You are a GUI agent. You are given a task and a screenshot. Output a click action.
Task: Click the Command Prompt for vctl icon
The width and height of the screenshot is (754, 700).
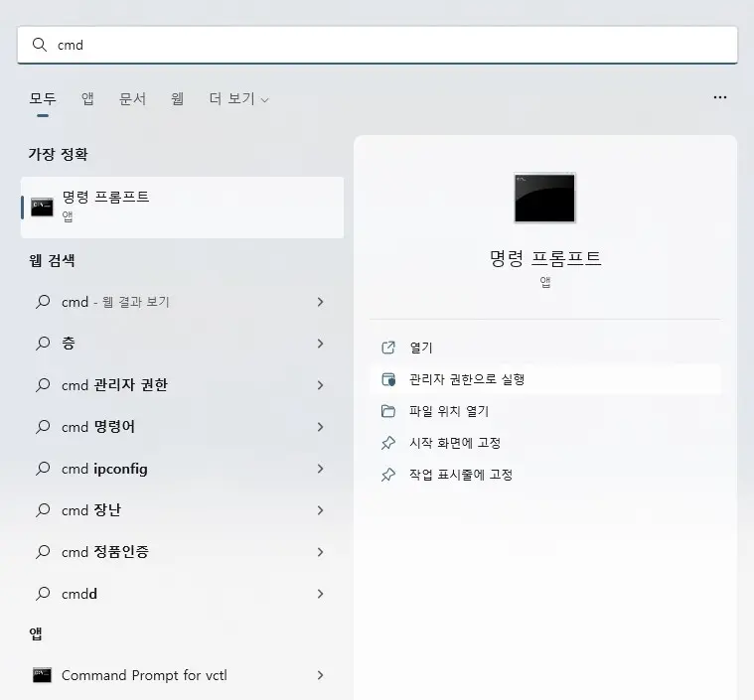point(42,675)
